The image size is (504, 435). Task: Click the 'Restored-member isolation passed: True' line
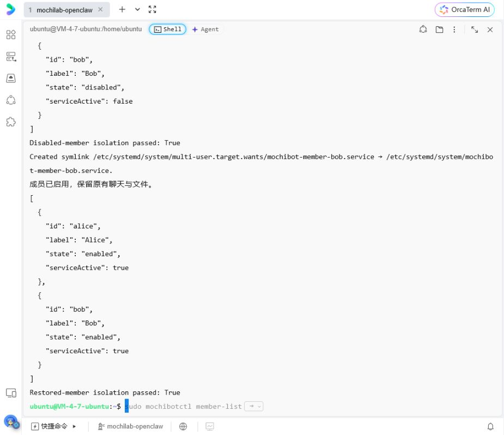click(x=105, y=392)
